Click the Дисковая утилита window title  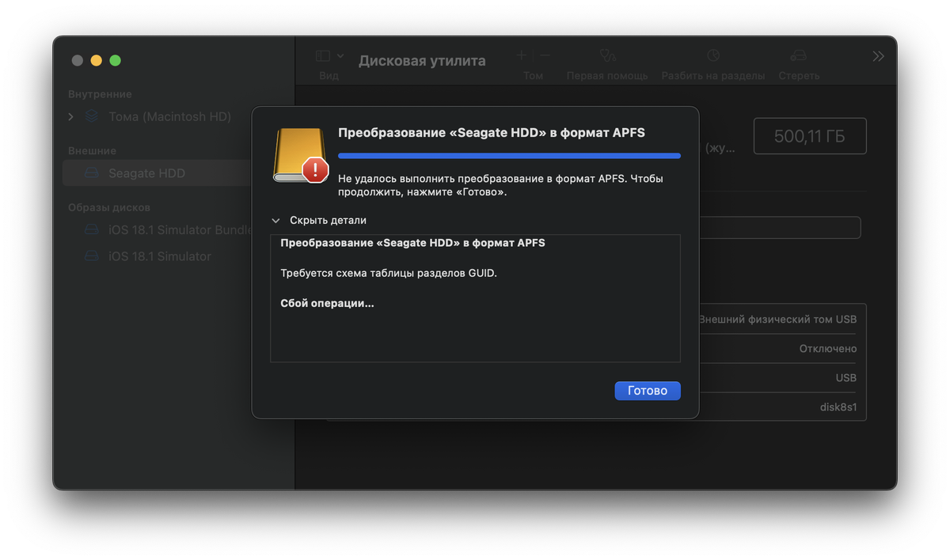[x=422, y=61]
